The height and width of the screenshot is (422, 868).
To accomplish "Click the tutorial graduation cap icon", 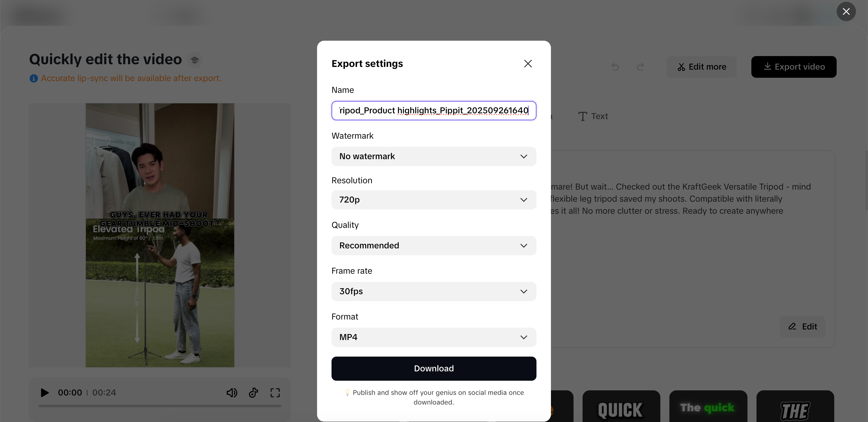I will [194, 60].
